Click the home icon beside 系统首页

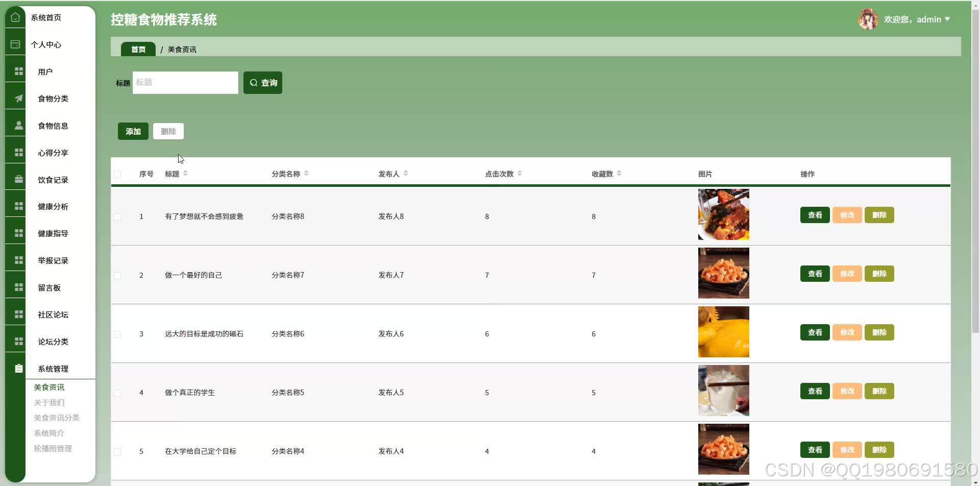click(15, 17)
